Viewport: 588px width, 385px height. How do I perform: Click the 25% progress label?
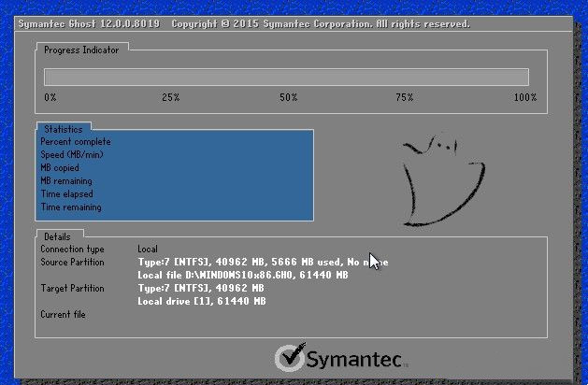(171, 97)
